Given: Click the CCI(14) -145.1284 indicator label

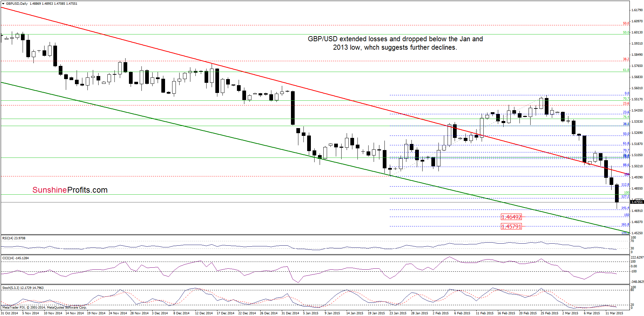Looking at the screenshot, I should (16, 258).
